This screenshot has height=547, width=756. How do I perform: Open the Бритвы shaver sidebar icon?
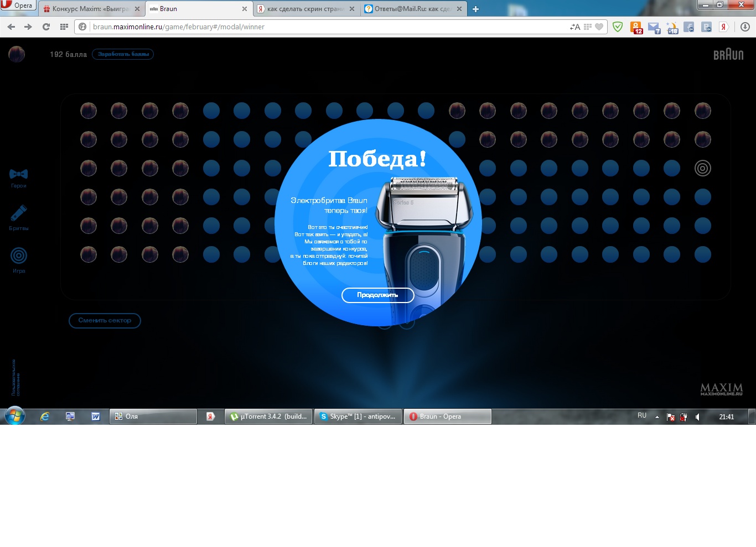click(19, 213)
